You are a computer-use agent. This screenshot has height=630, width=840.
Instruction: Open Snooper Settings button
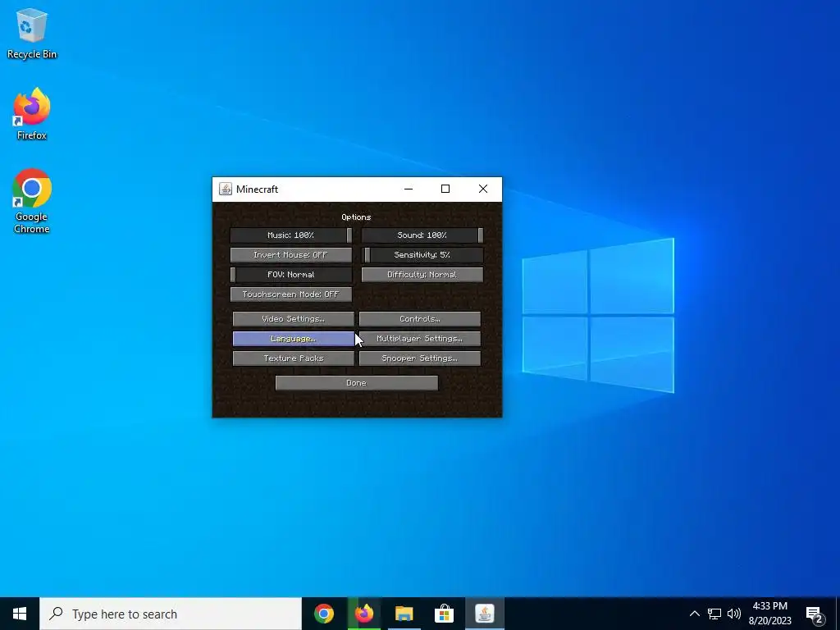tap(419, 358)
